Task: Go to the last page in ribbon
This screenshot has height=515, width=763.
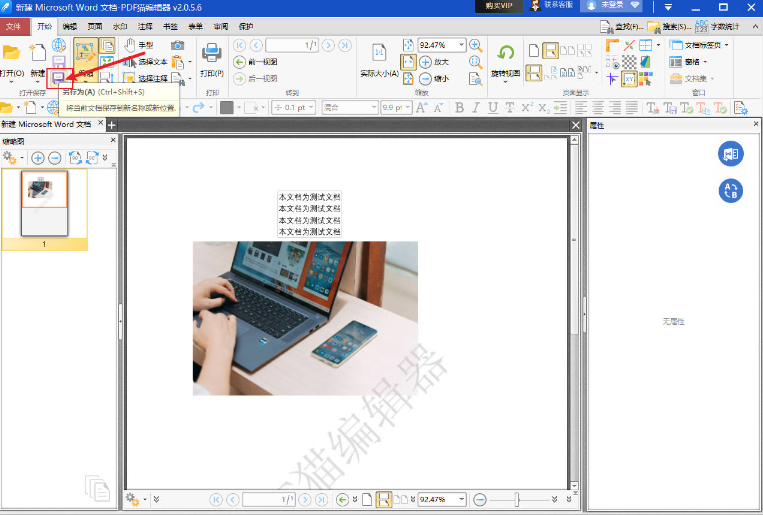Action: pos(345,45)
